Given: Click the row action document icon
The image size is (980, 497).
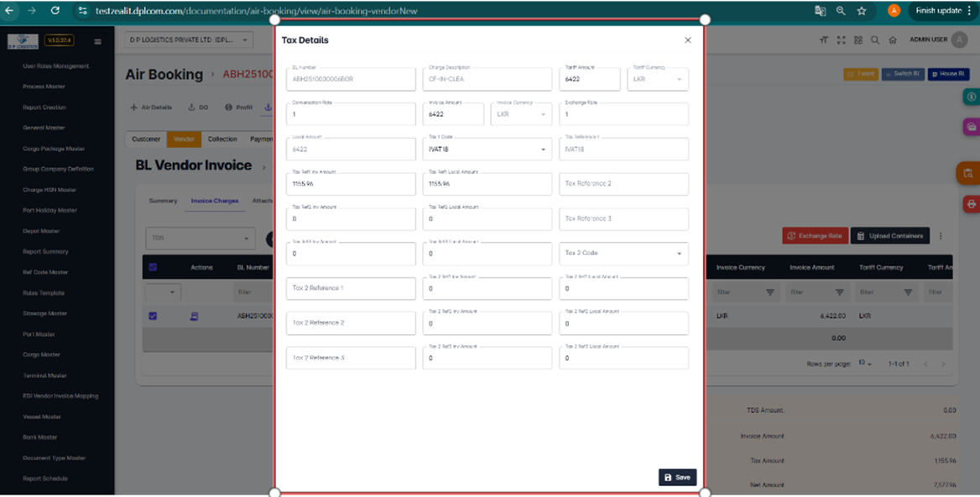Looking at the screenshot, I should coord(195,317).
